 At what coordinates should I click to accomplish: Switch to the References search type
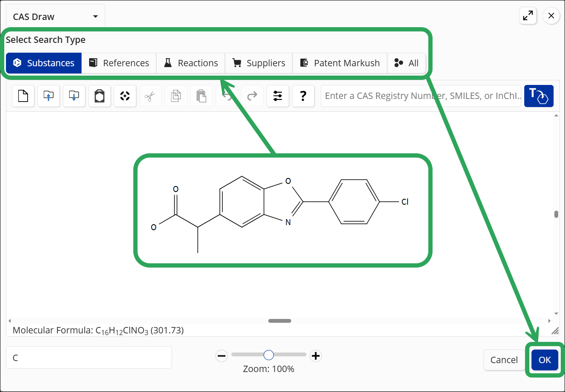119,63
